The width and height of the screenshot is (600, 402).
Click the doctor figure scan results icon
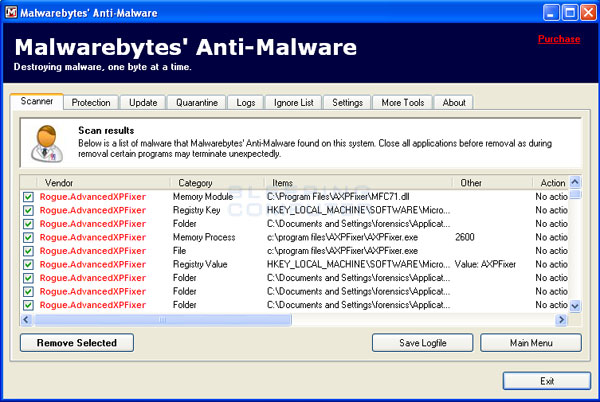47,143
